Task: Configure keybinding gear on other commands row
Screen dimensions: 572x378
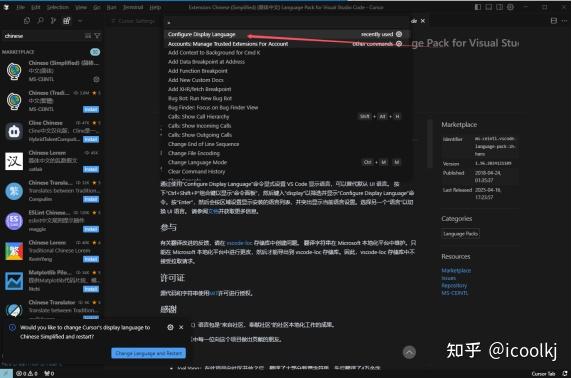Action: point(399,44)
